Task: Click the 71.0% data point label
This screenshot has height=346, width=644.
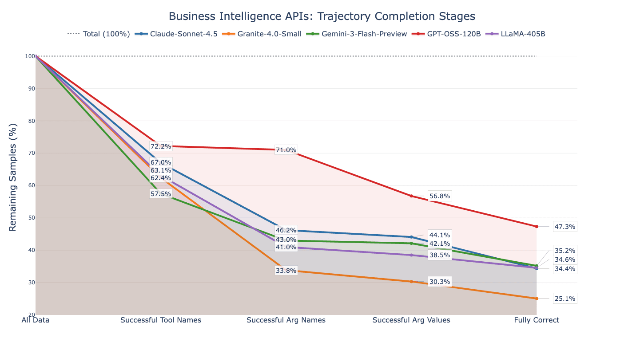Action: point(286,150)
